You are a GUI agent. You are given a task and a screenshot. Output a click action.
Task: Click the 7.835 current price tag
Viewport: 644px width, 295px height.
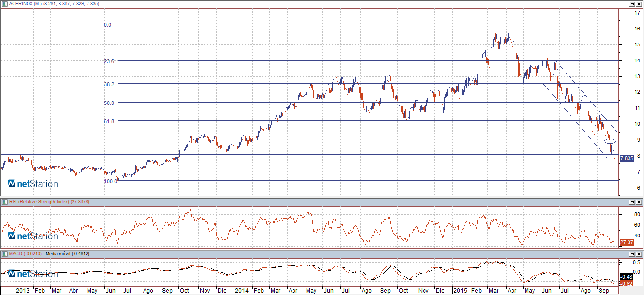pos(626,158)
